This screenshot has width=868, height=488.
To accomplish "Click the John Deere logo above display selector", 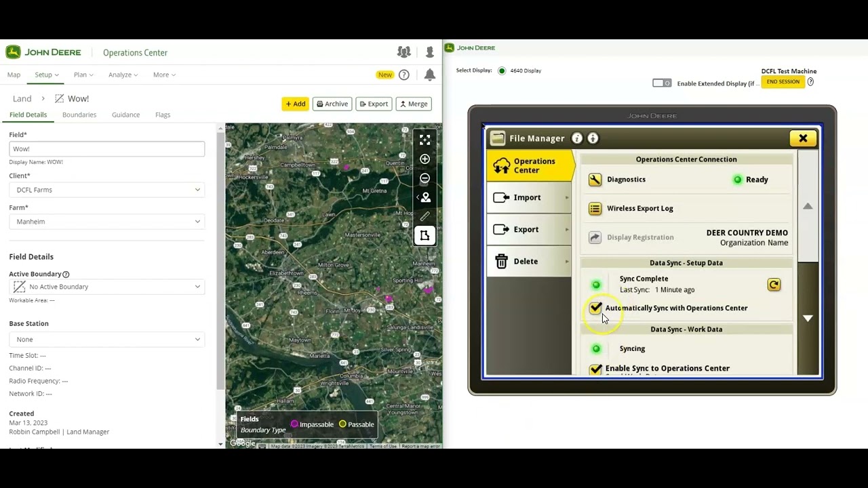I will tap(471, 48).
